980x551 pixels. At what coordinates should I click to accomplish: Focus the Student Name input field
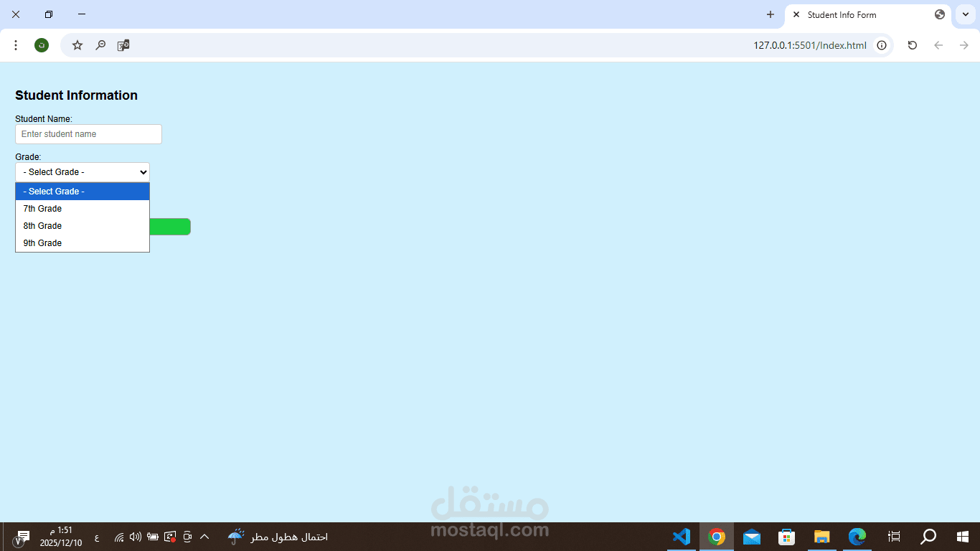[88, 134]
